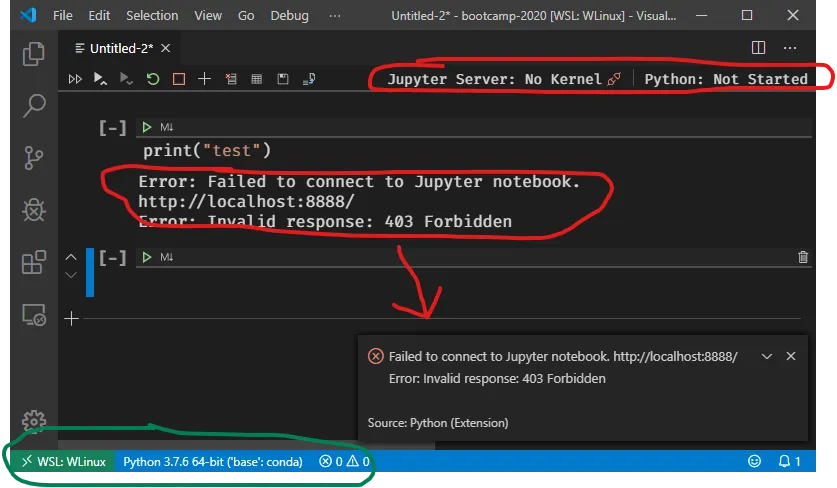This screenshot has width=837, height=488.
Task: Select Python 3.7.6 64-bit interpreter in status bar
Action: pos(212,461)
